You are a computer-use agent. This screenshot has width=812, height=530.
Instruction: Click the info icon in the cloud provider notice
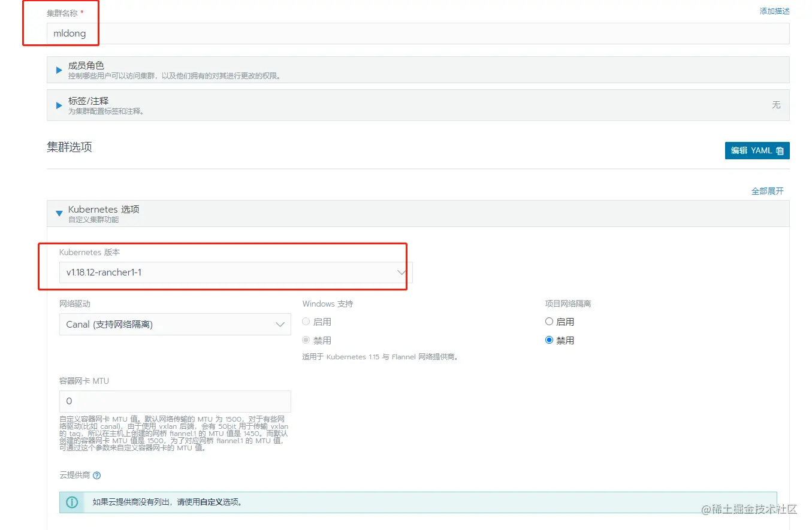click(x=73, y=502)
